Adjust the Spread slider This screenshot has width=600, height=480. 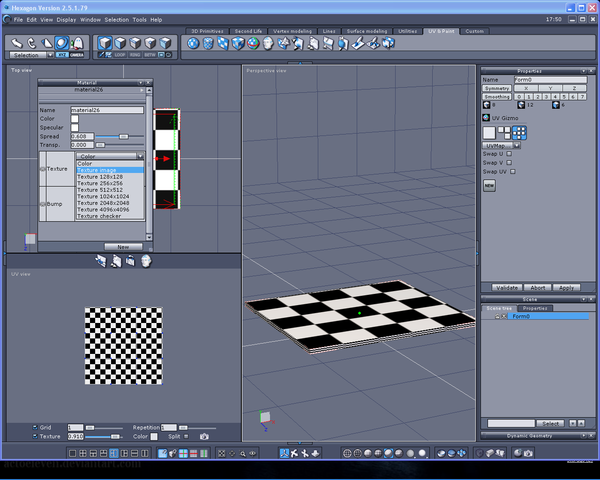(123, 136)
